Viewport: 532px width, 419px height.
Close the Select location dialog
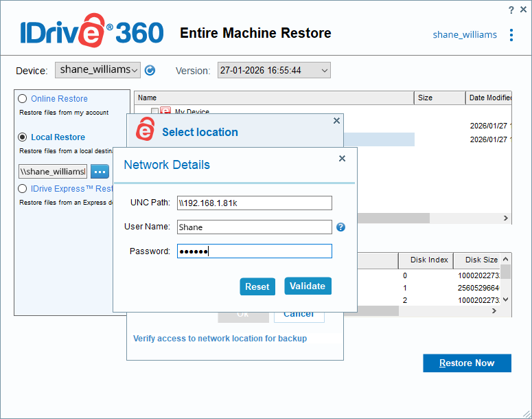click(336, 121)
